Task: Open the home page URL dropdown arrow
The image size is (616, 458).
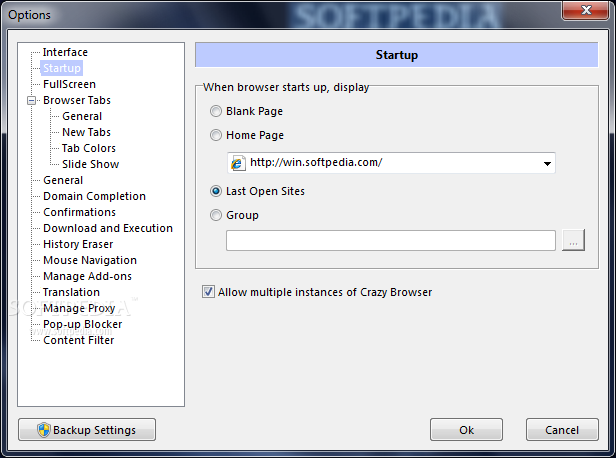Action: pyautogui.click(x=547, y=163)
